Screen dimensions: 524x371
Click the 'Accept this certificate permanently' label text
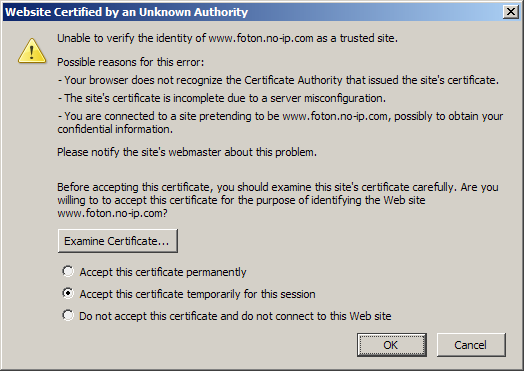point(163,272)
